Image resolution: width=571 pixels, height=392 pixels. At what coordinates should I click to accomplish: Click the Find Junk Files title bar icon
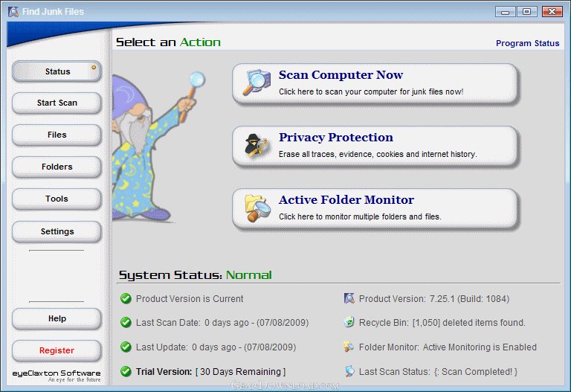click(x=13, y=12)
